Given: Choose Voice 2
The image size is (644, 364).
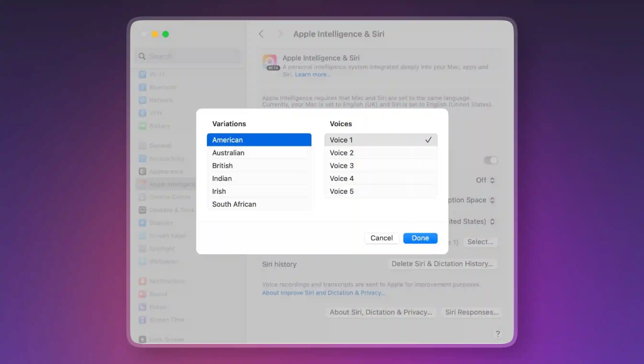Looking at the screenshot, I should coord(381,153).
